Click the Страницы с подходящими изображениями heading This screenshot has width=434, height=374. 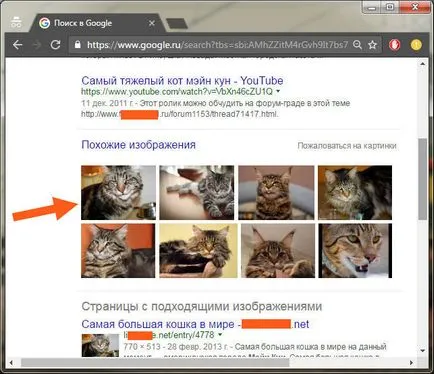pyautogui.click(x=202, y=306)
